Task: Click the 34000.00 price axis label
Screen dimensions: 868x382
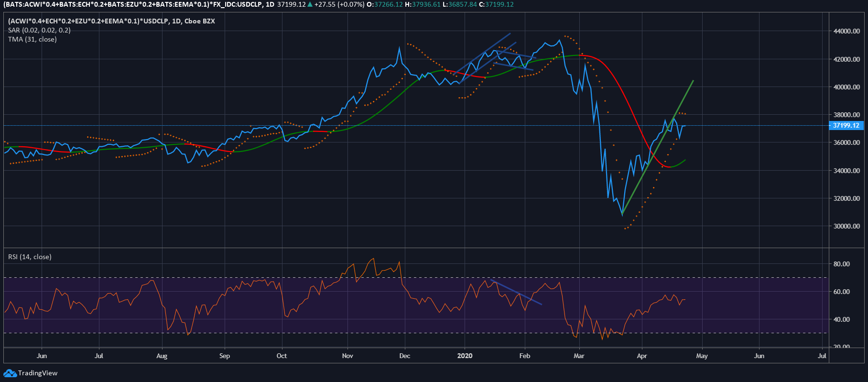Action: click(x=846, y=171)
